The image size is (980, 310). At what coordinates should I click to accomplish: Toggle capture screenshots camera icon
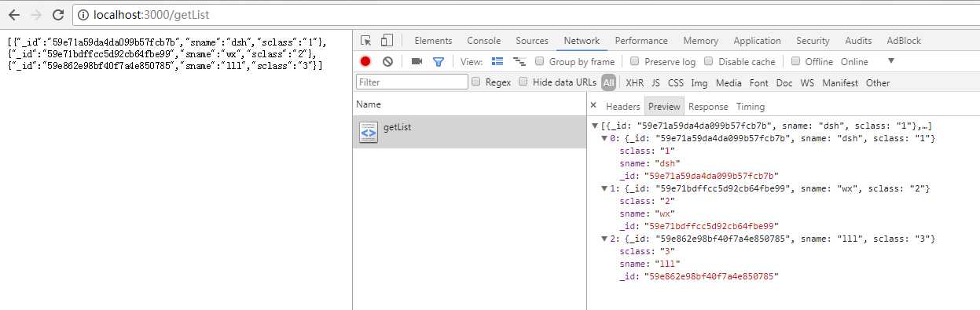pos(417,61)
